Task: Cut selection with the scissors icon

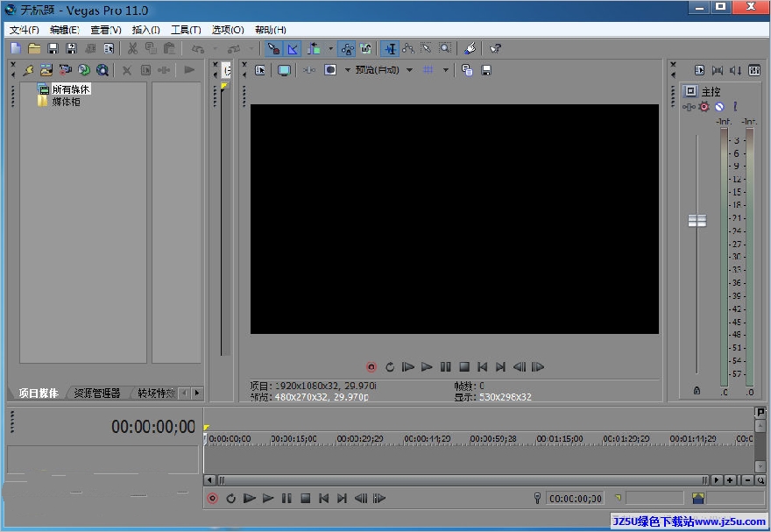Action: (x=132, y=48)
